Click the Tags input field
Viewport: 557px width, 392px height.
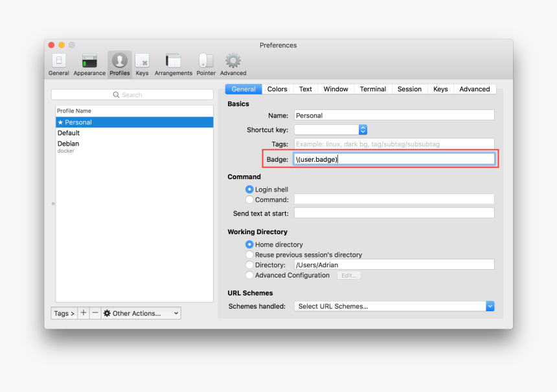(x=394, y=144)
